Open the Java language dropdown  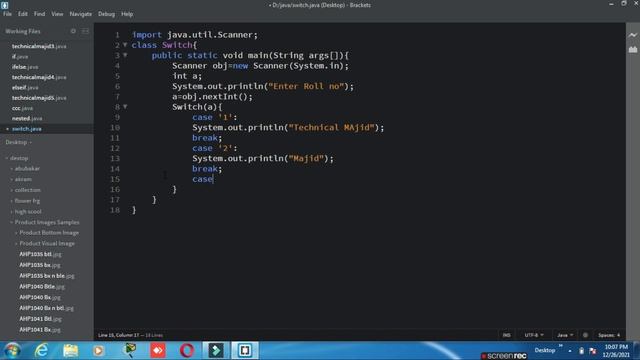[x=565, y=335]
